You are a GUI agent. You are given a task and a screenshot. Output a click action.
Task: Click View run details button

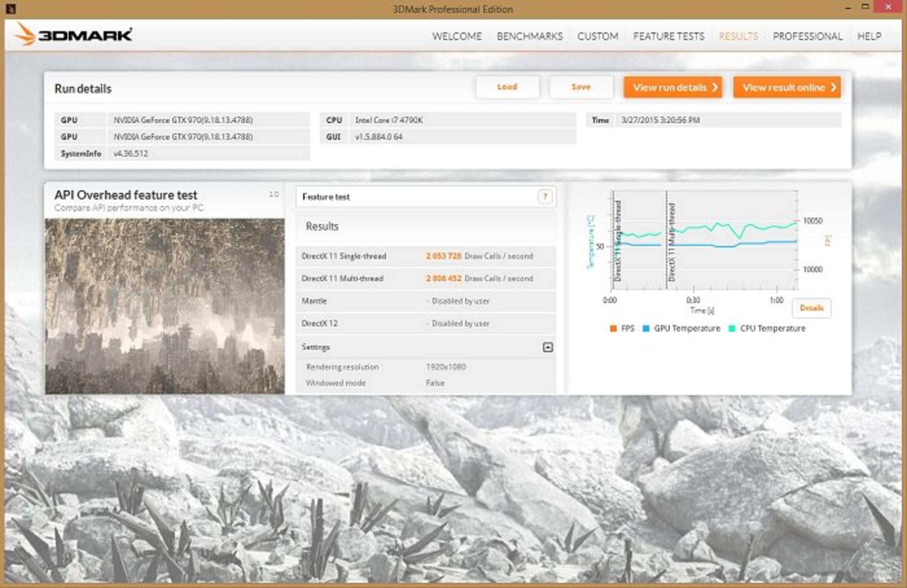(x=673, y=87)
